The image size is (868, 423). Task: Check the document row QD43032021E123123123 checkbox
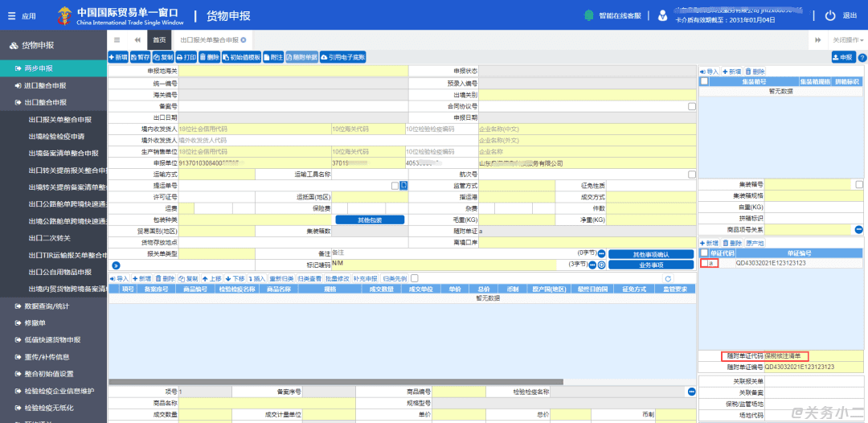(x=704, y=263)
